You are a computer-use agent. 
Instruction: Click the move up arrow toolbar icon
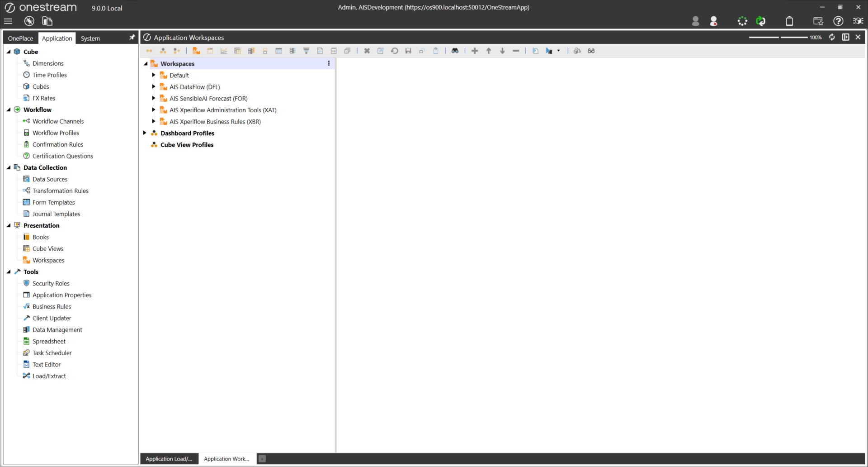[489, 51]
